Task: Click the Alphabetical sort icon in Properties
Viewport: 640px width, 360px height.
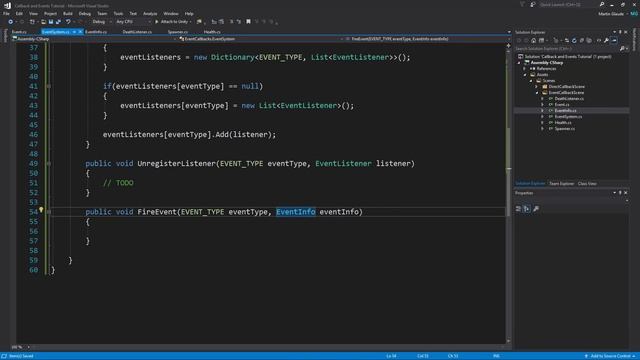Action: click(527, 209)
